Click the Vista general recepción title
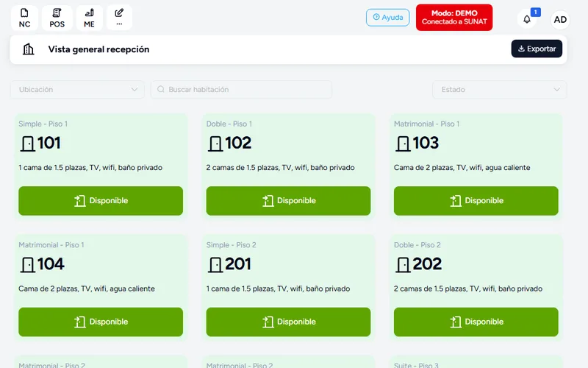The image size is (588, 368). (x=98, y=49)
